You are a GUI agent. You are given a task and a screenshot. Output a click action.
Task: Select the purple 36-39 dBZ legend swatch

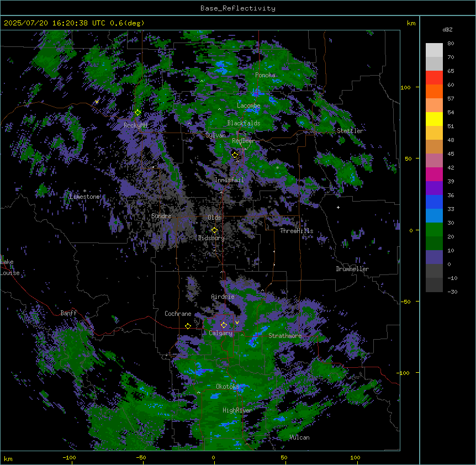[434, 188]
